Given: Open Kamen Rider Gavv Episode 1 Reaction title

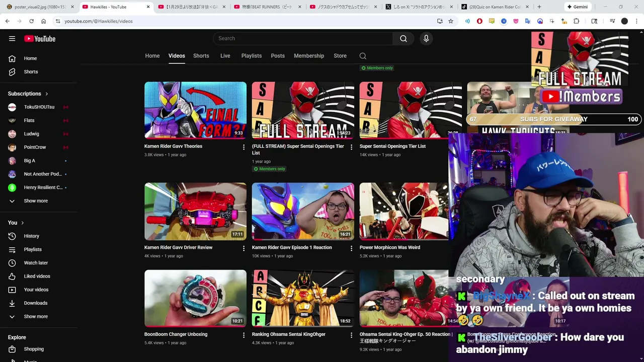Looking at the screenshot, I should [x=292, y=247].
